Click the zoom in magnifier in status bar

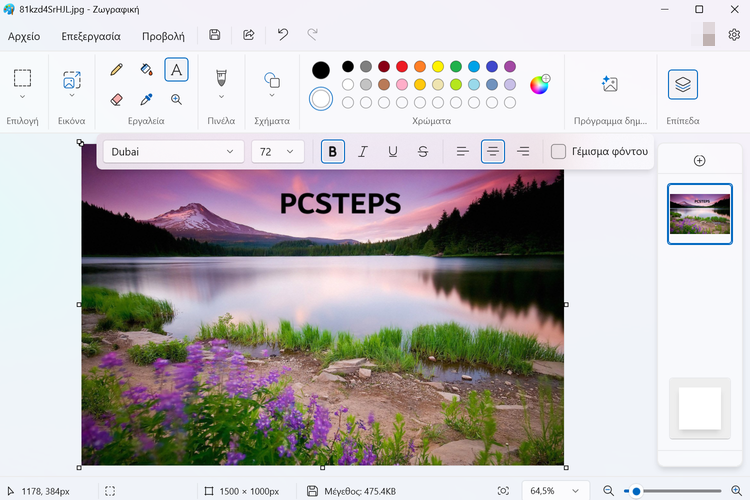click(737, 491)
